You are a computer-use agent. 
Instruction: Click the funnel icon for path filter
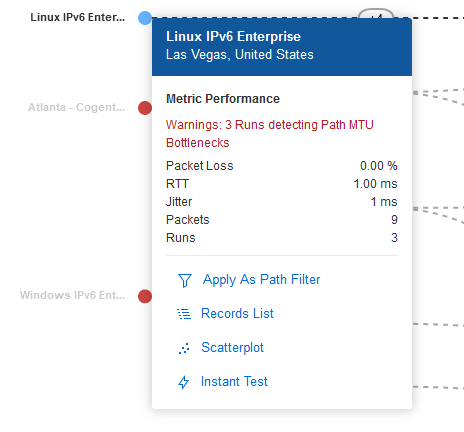[x=185, y=280]
